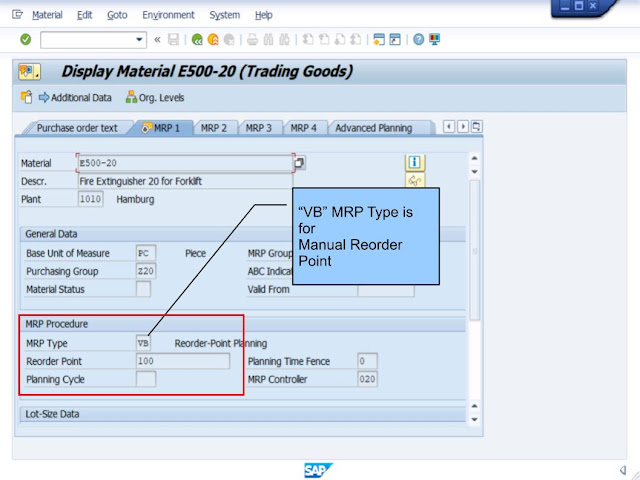Click the scroll down arrow beside Lot-Size Data
Viewport: 640px width, 480px height.
(x=474, y=419)
